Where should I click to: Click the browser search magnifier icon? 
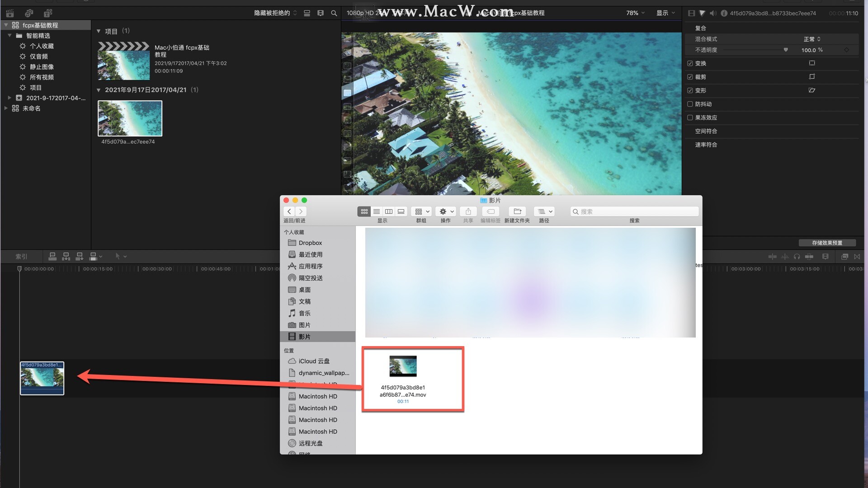(x=334, y=13)
